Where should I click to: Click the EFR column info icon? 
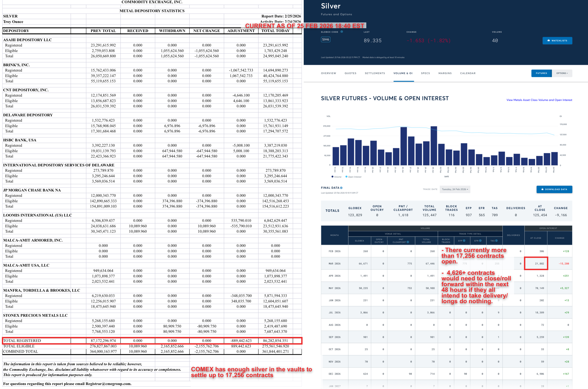[480, 241]
